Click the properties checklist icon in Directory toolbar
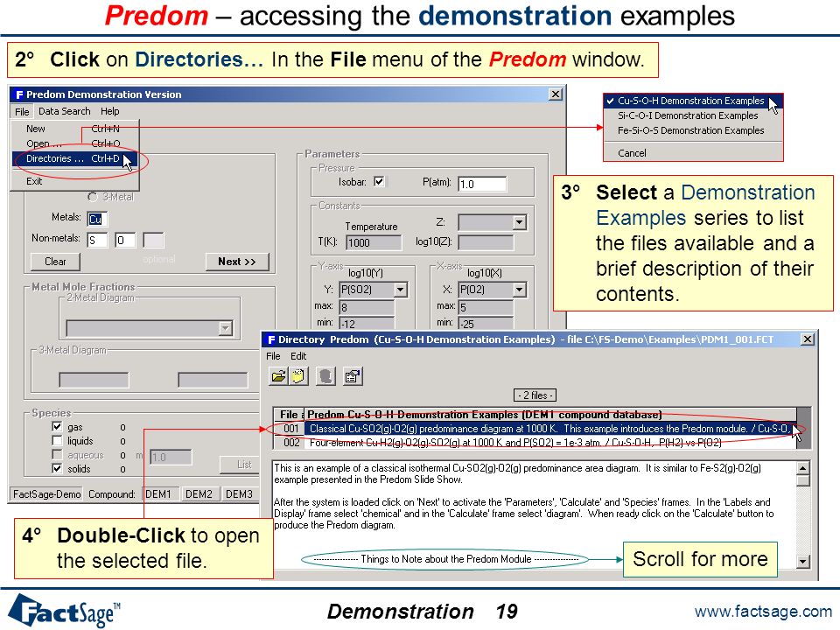The image size is (840, 630). [x=353, y=376]
